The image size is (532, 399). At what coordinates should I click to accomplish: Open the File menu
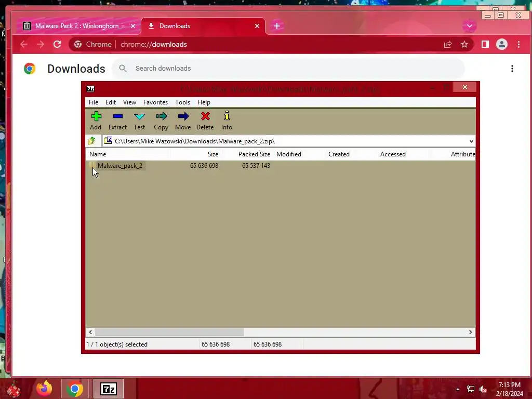94,102
